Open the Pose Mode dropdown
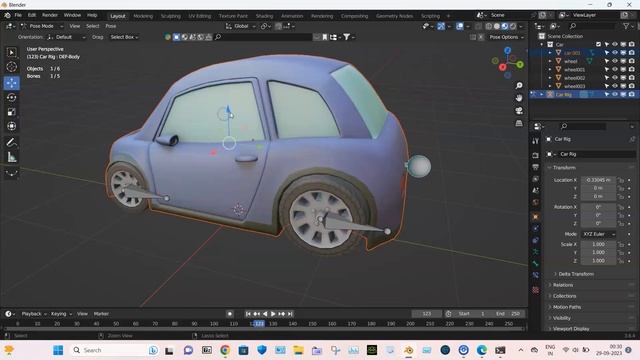Viewport: 640px width, 360px height. pyautogui.click(x=42, y=26)
